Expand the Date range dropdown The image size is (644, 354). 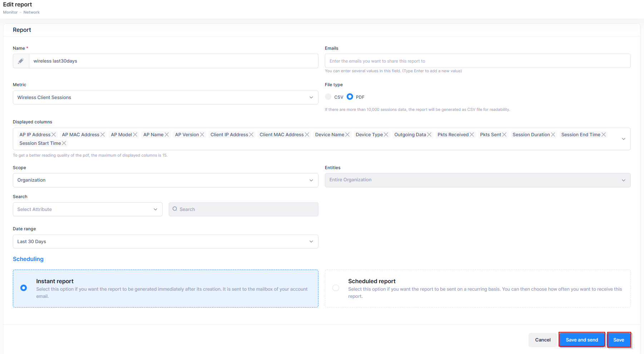tap(165, 242)
